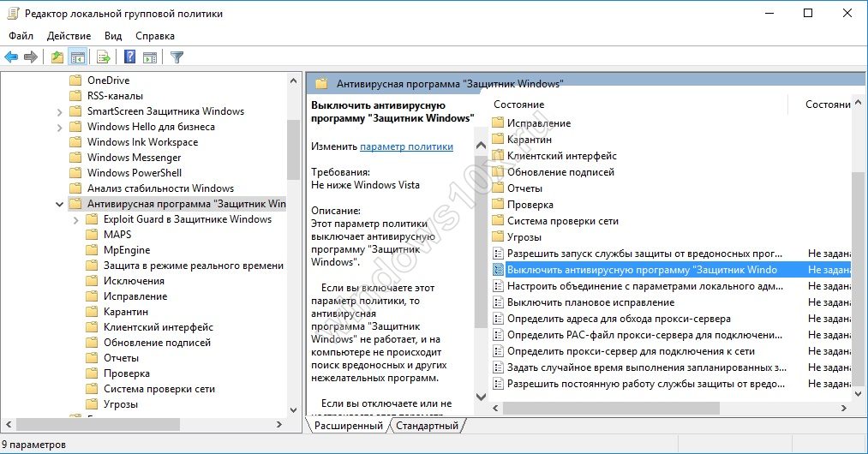Click the left tree horizontal scrollbar right arrow
This screenshot has height=454, width=868.
tap(278, 425)
